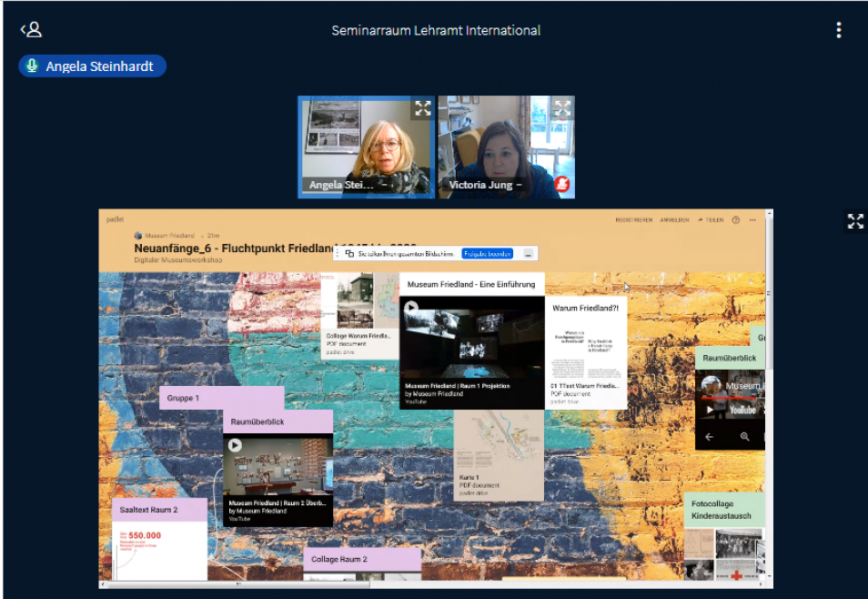Click the back arrow on the YouTube card
The height and width of the screenshot is (599, 868).
click(x=709, y=437)
